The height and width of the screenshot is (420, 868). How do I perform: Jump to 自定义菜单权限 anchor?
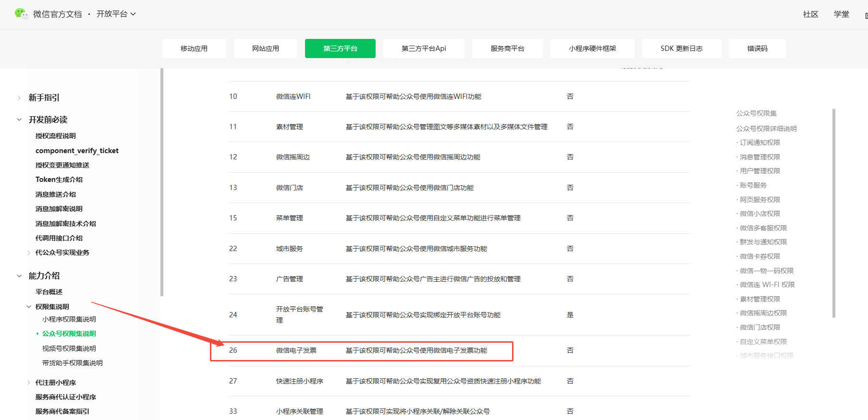point(763,342)
